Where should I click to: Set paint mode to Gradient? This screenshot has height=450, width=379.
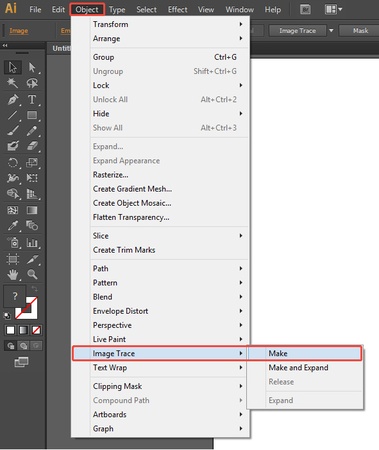[x=23, y=330]
